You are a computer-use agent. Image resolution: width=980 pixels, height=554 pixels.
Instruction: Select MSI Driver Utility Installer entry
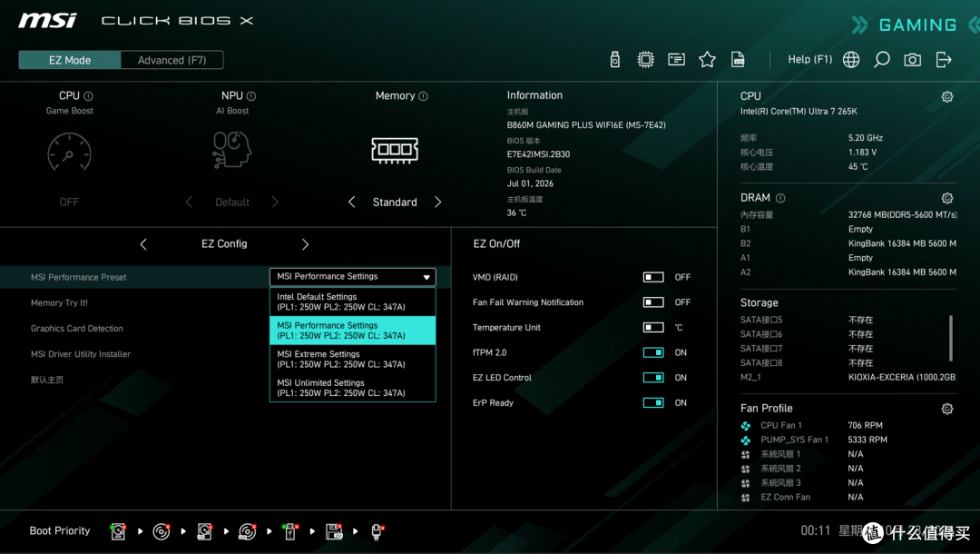pos(81,354)
